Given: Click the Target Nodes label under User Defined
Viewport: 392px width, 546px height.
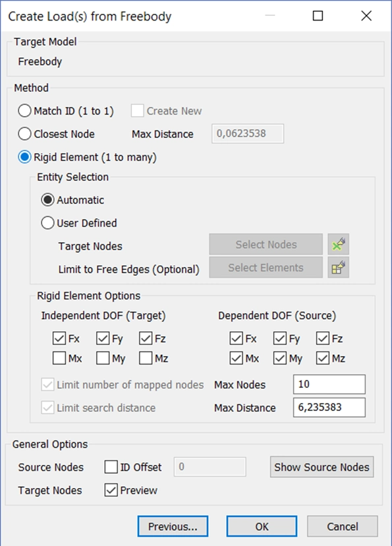Looking at the screenshot, I should coord(90,246).
